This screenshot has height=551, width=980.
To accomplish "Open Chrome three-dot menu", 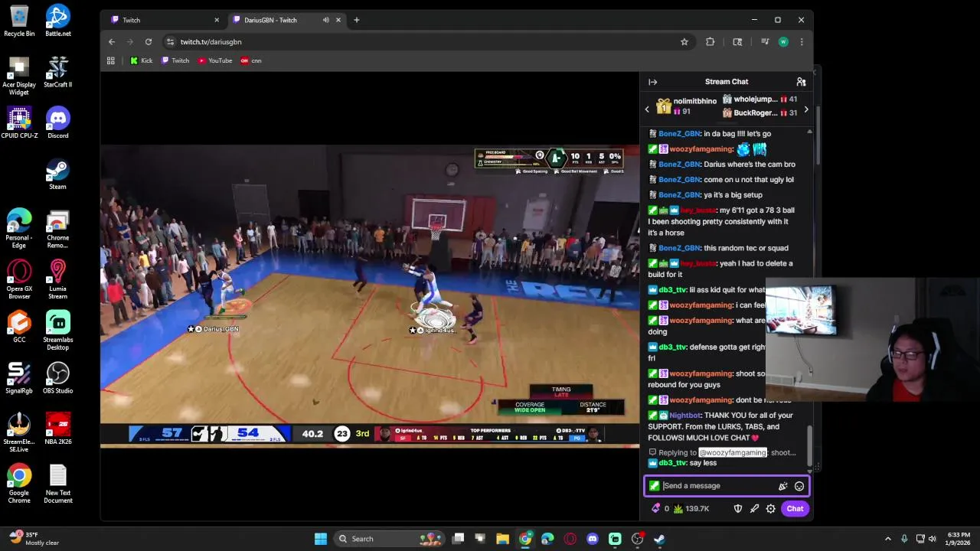I will click(802, 42).
